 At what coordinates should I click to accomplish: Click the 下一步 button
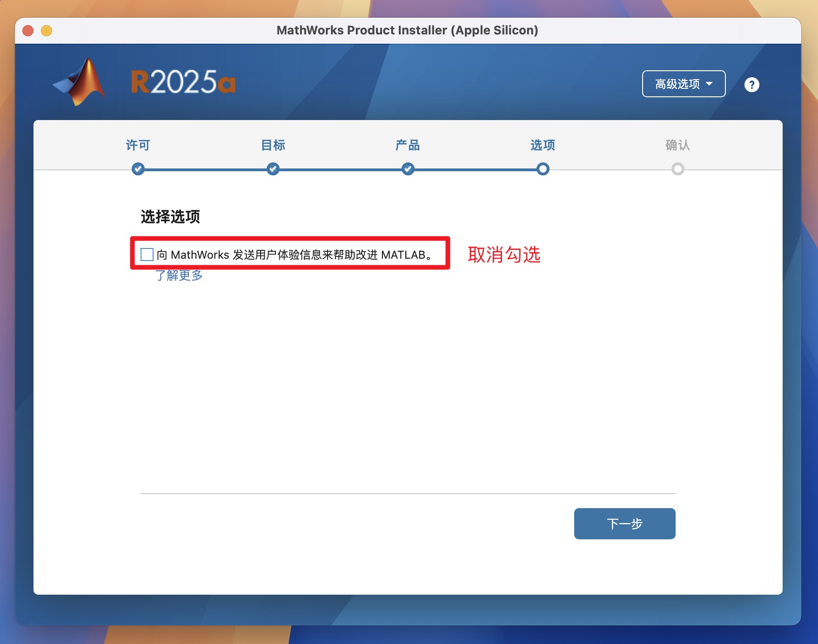[624, 523]
